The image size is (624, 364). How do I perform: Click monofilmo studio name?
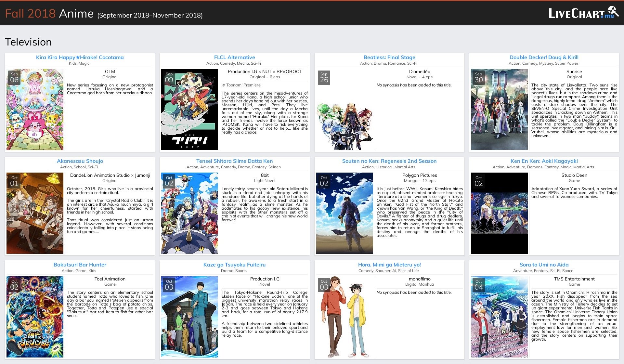(x=420, y=279)
